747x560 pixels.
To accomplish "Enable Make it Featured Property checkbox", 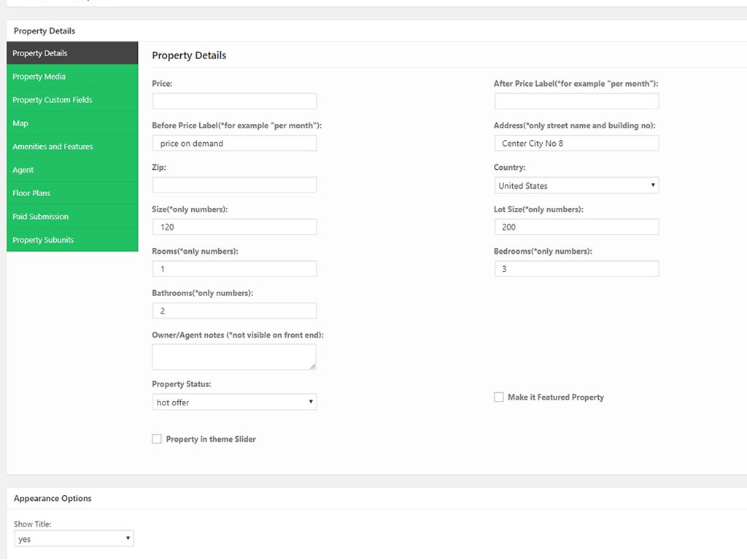I will pyautogui.click(x=499, y=397).
